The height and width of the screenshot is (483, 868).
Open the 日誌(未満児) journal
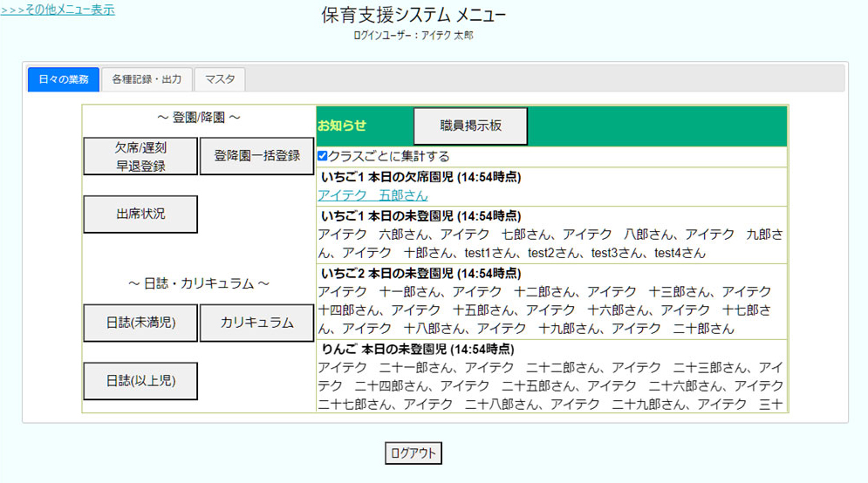(x=140, y=323)
